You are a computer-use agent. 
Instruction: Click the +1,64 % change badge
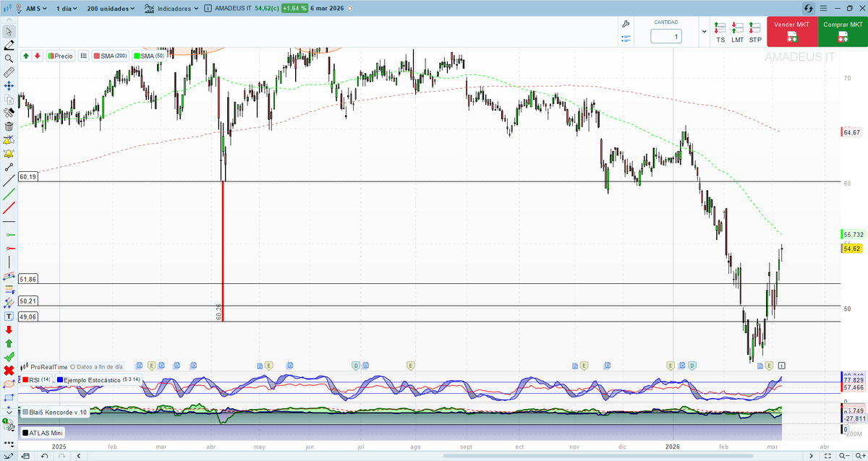295,9
